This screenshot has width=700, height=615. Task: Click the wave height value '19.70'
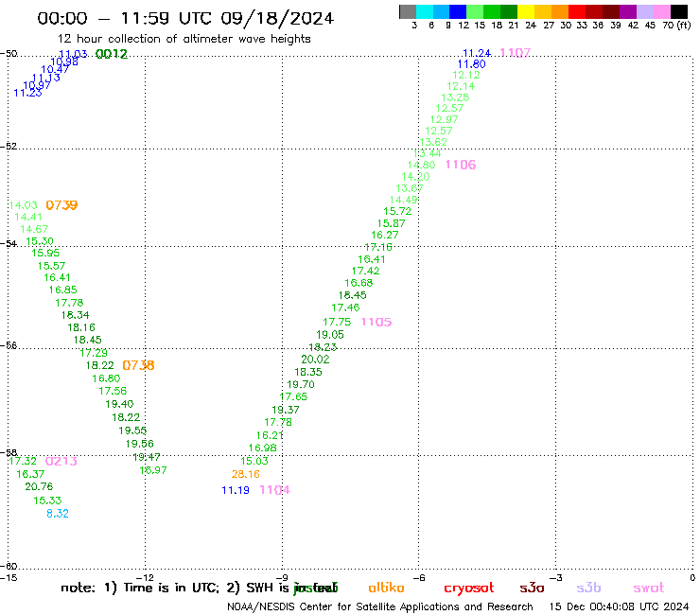[x=301, y=384]
